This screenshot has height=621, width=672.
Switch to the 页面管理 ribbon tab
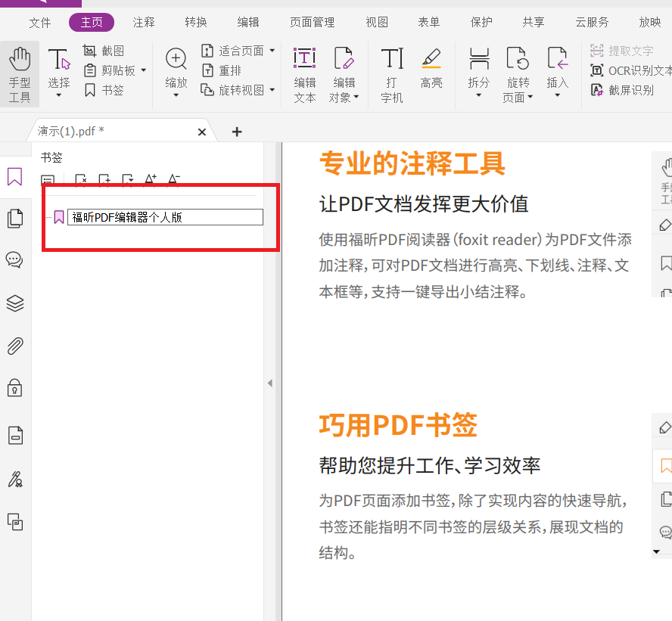(x=311, y=22)
